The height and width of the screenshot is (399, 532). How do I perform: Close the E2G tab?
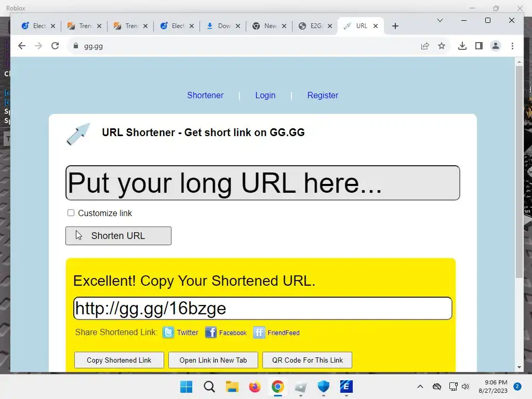point(330,26)
